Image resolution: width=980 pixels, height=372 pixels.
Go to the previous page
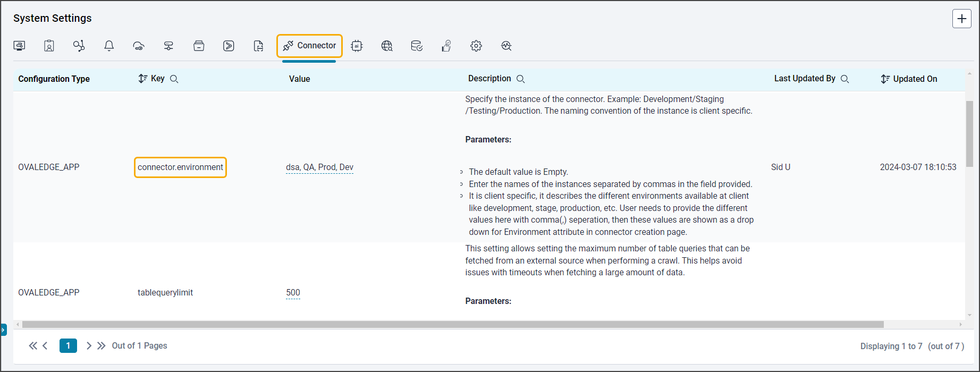(x=45, y=346)
